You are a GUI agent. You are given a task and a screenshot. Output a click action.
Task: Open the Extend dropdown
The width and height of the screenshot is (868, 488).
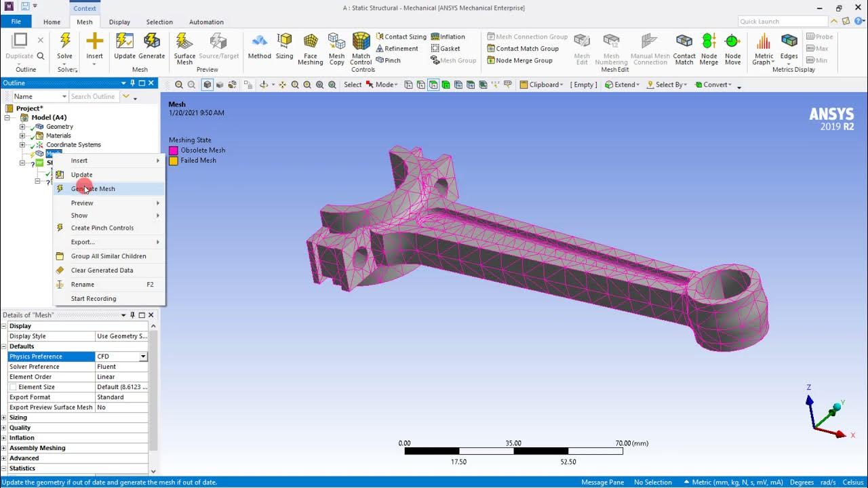point(623,85)
